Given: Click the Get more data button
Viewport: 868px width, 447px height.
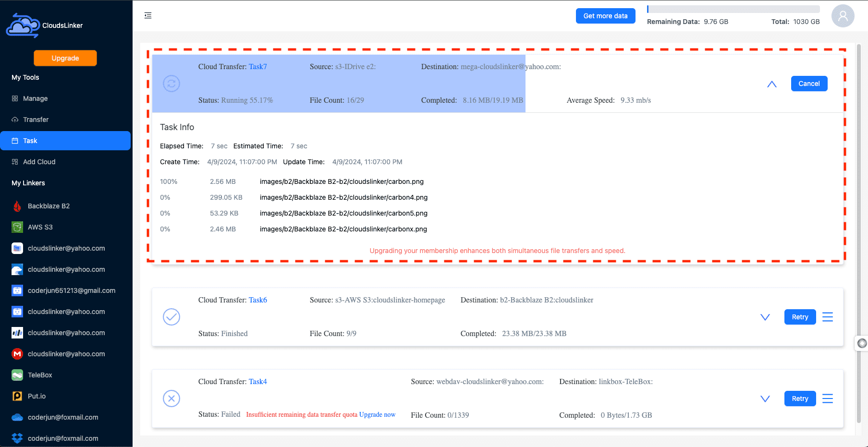Looking at the screenshot, I should pyautogui.click(x=605, y=16).
